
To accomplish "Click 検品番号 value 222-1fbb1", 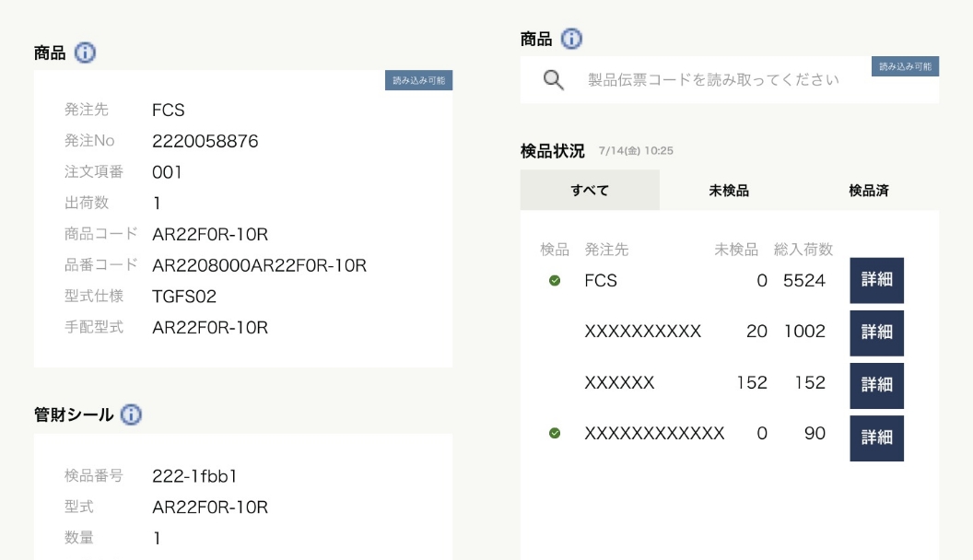I will pos(194,475).
